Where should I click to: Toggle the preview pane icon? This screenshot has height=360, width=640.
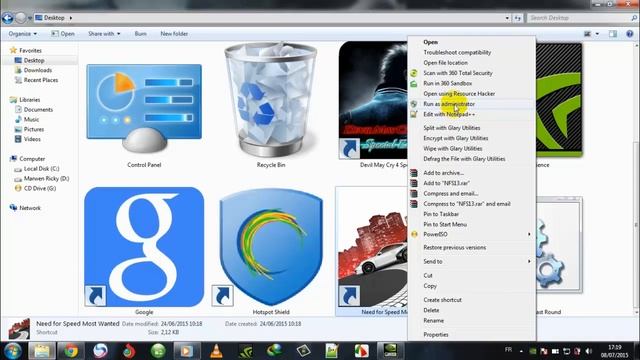(613, 34)
